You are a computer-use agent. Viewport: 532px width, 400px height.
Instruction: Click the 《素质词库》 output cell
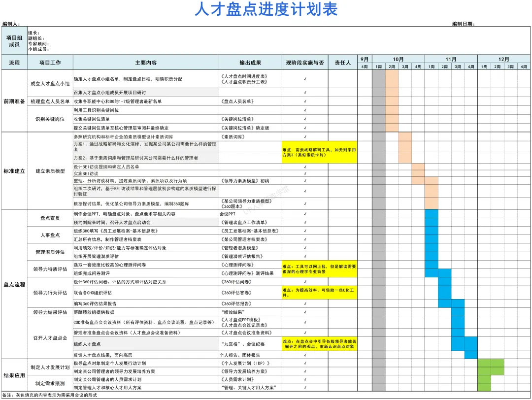coord(250,137)
